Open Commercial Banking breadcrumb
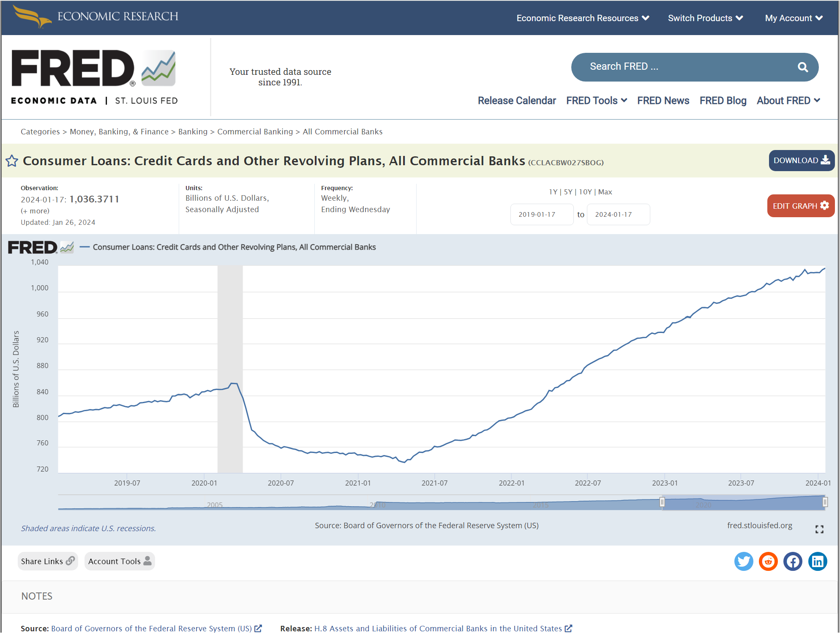840x633 pixels. point(255,132)
